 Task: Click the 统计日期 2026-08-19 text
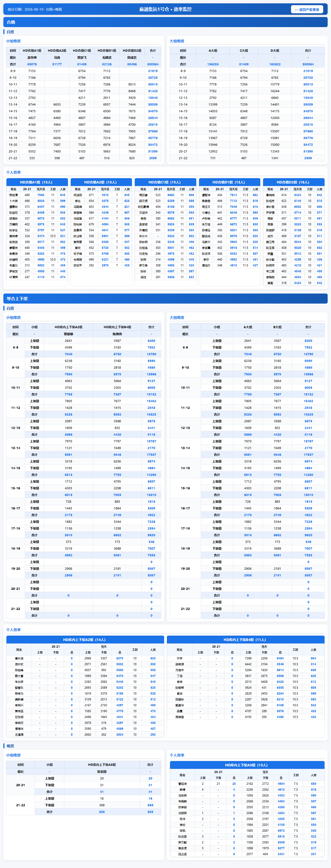(x=35, y=9)
